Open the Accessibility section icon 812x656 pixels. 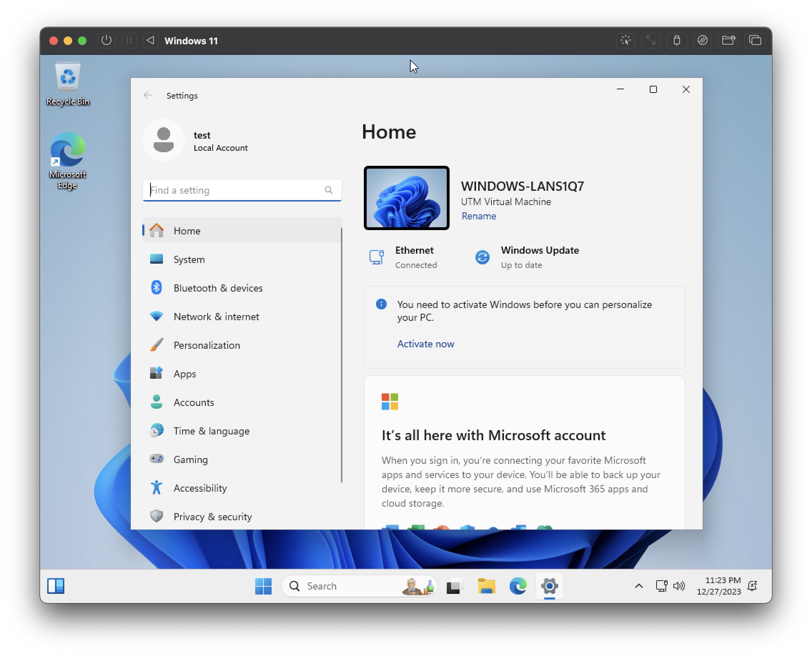[157, 487]
